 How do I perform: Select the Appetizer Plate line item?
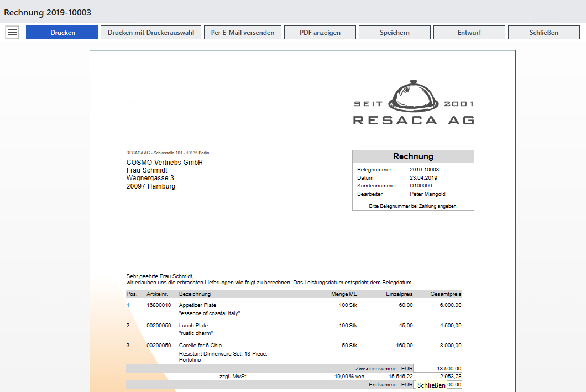pyautogui.click(x=197, y=305)
